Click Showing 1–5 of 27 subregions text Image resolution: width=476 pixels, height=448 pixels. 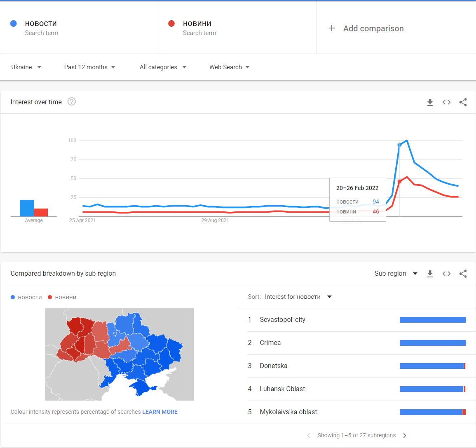click(356, 435)
